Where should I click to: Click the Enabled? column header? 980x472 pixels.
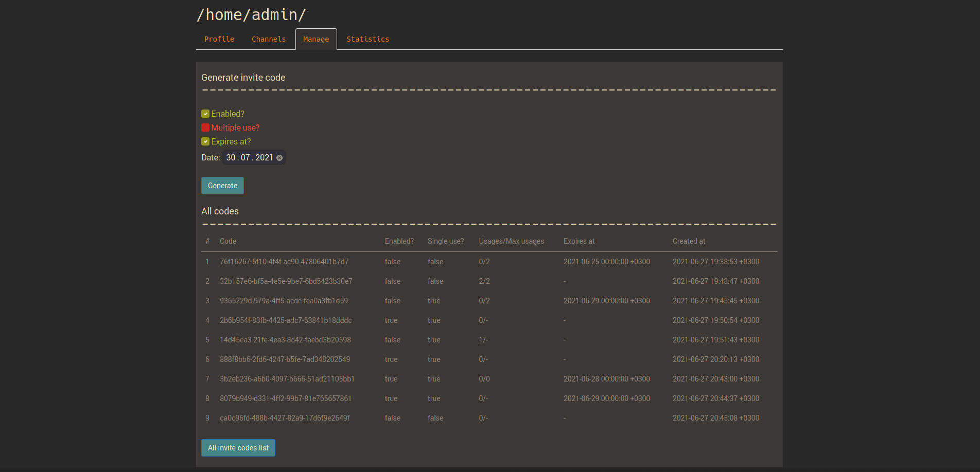(x=399, y=241)
